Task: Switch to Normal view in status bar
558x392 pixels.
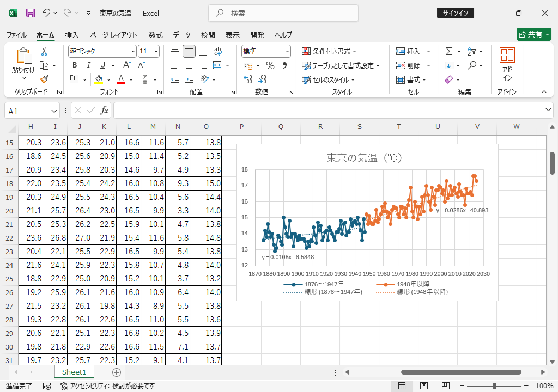Action: pyautogui.click(x=402, y=386)
